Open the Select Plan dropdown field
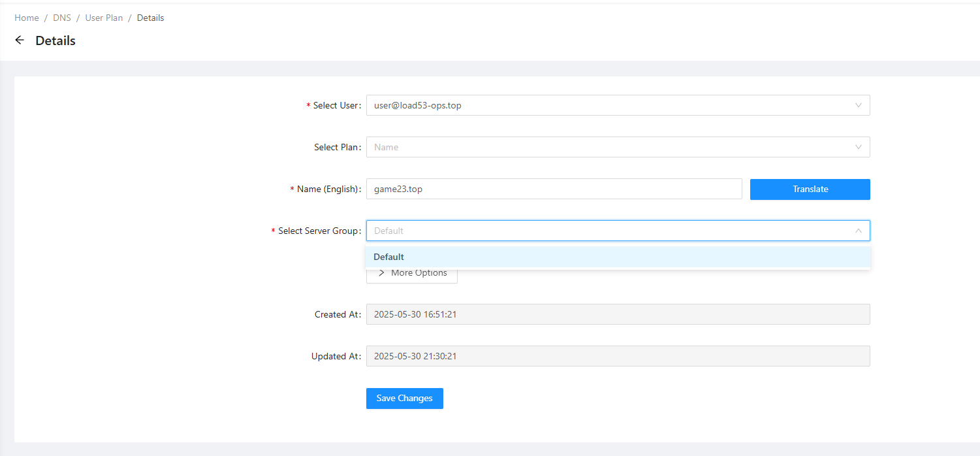Screen dimensions: 980x456 coord(607,147)
